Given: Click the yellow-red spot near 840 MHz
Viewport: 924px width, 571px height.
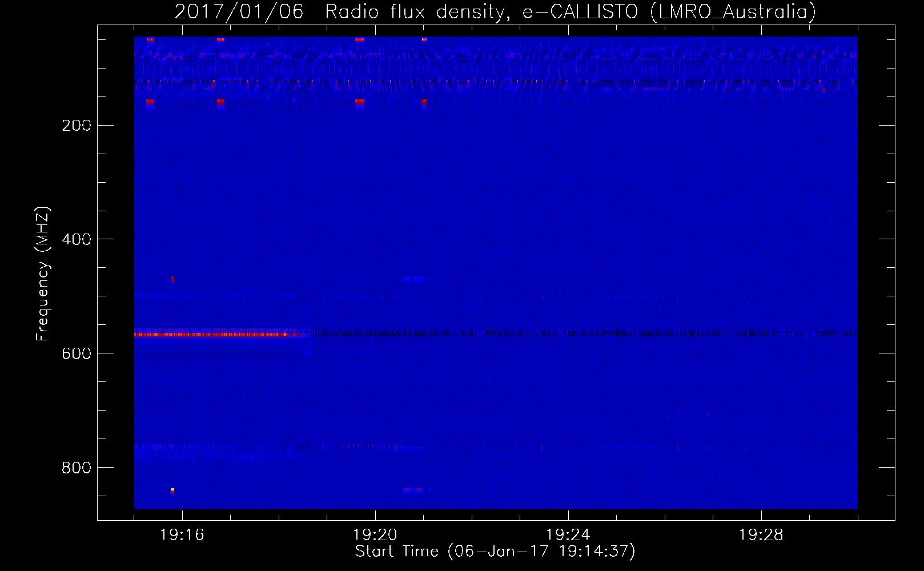Looking at the screenshot, I should click(172, 490).
